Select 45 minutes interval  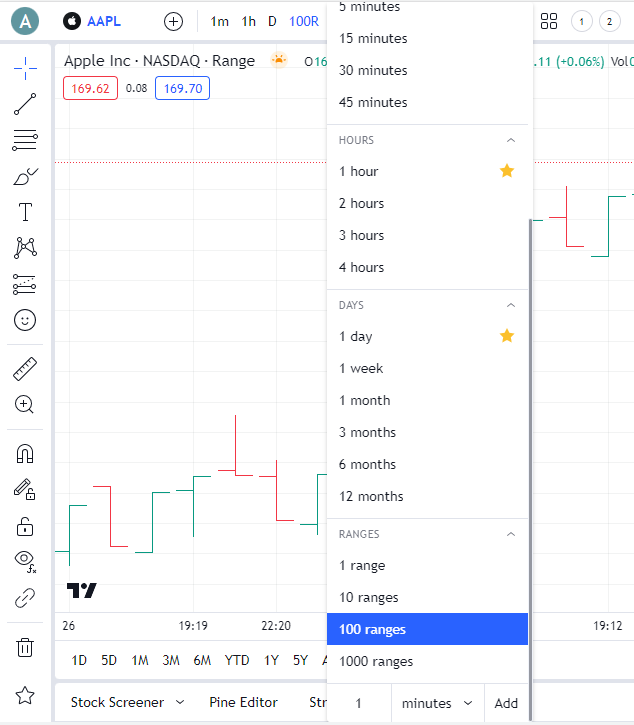point(427,102)
